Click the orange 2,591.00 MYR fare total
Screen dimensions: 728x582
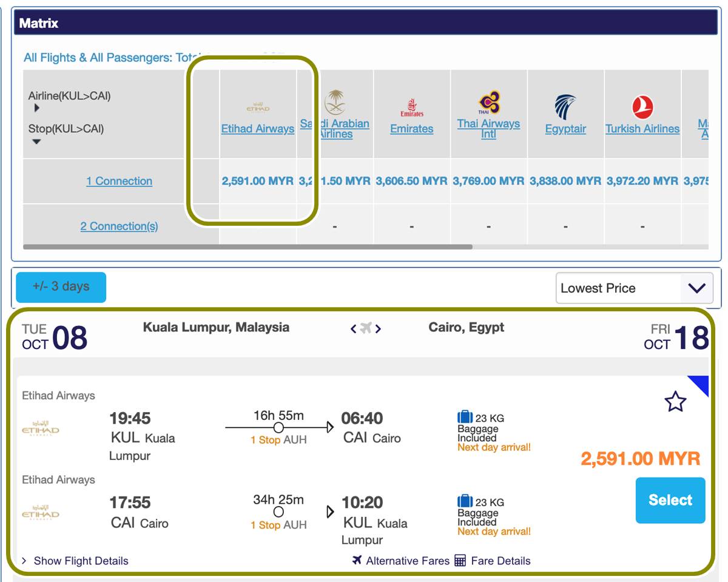641,458
